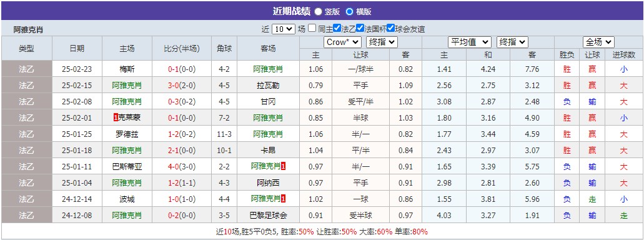Viewport: 644px width, 240px height.
Task: Uncheck the 法国杯 checkbox
Action: [x=360, y=28]
